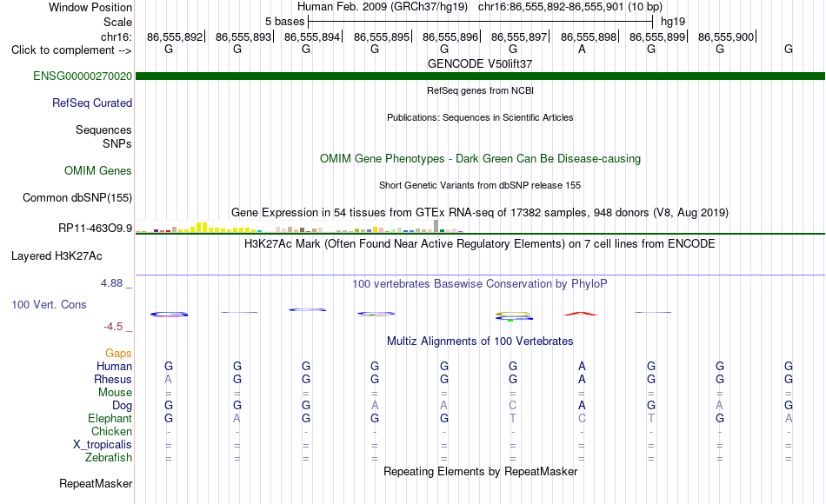Viewport: 826px width, 504px height.
Task: Click the ENSG00000270020 track label
Action: coord(83,76)
